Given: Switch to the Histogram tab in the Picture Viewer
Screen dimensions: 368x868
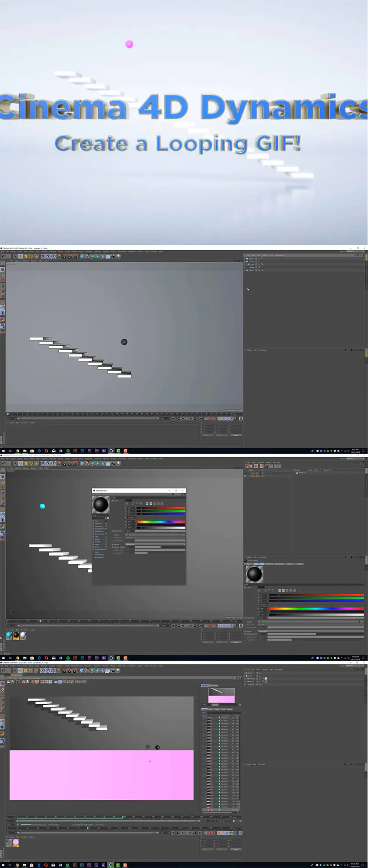Looking at the screenshot, I should coord(214,685).
